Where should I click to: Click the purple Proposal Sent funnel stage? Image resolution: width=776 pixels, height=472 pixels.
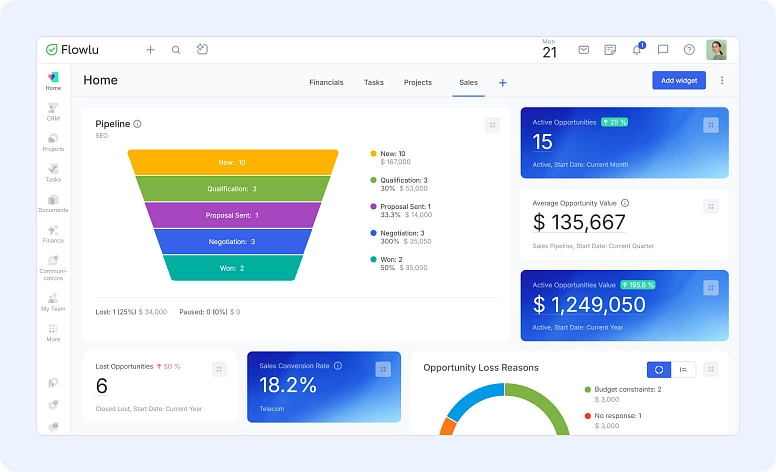233,215
